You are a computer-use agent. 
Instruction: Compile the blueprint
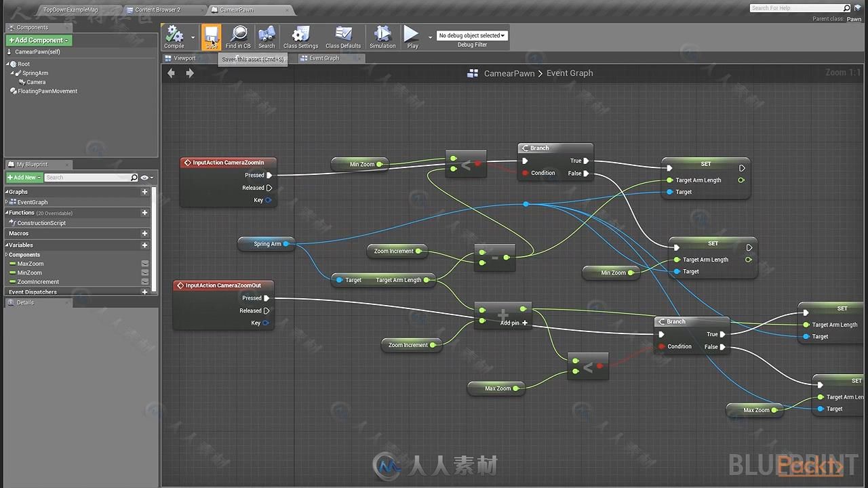(x=174, y=37)
